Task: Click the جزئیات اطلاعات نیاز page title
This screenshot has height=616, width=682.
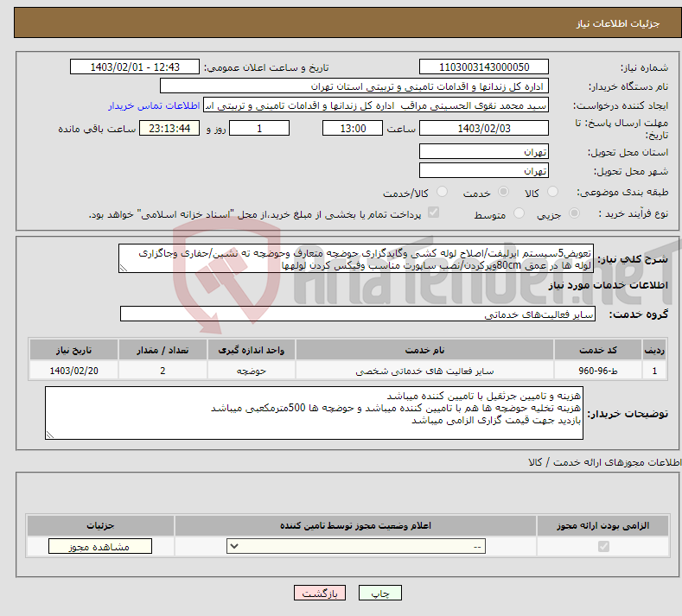Action: pos(618,23)
